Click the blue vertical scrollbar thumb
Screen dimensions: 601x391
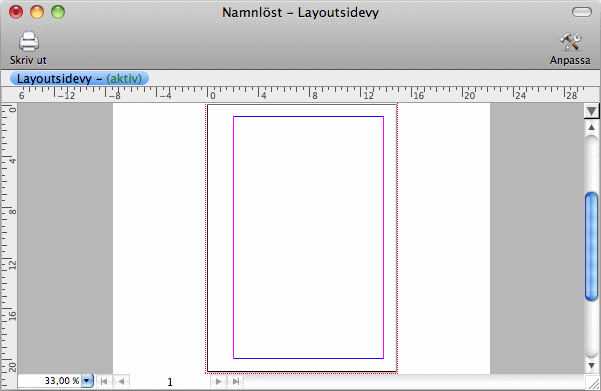tap(591, 246)
